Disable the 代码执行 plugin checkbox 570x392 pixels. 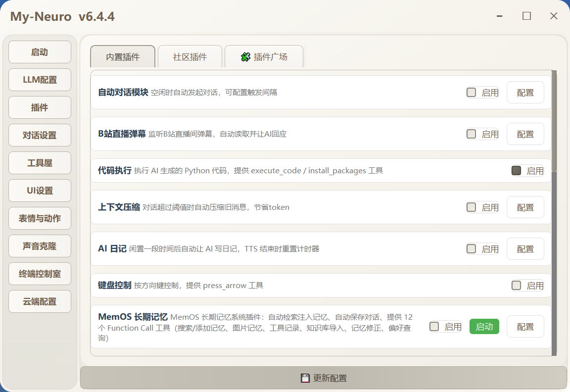(517, 171)
